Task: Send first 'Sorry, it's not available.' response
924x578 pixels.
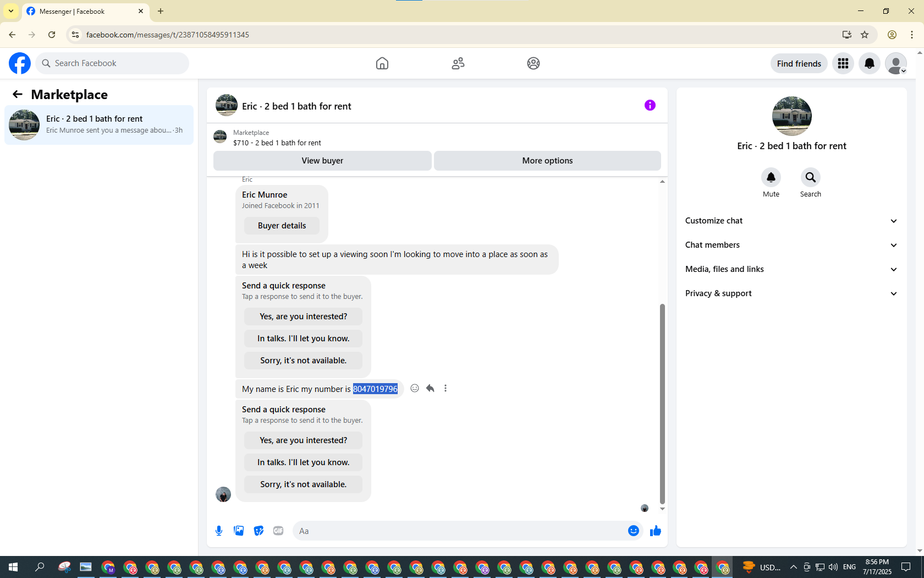Action: pyautogui.click(x=303, y=361)
